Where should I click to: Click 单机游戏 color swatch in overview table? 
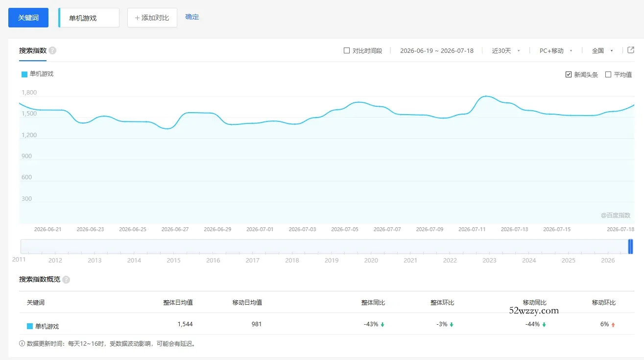(30, 326)
